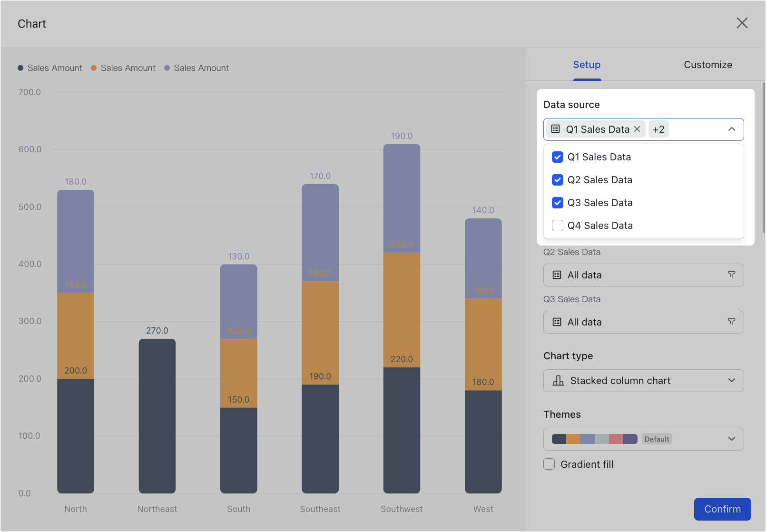Check the Q4 Sales Data checkbox
766x532 pixels.
557,226
